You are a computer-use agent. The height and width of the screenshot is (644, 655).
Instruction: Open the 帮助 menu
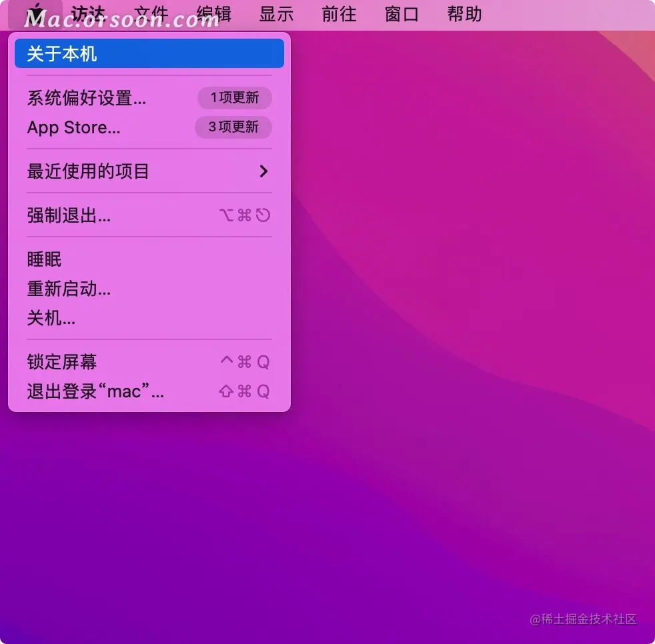click(464, 14)
